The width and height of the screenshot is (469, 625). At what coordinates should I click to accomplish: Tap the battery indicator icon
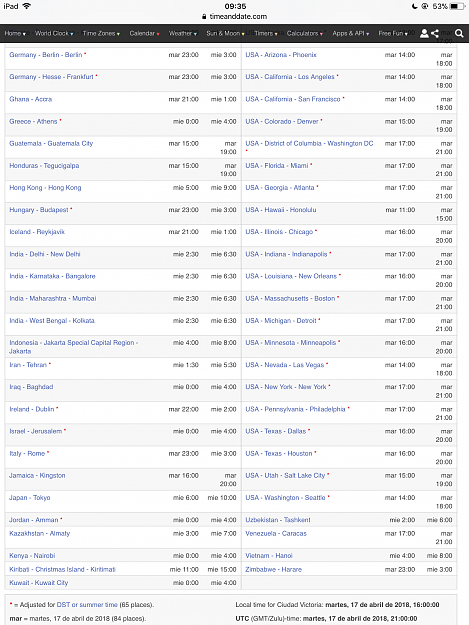tap(457, 6)
